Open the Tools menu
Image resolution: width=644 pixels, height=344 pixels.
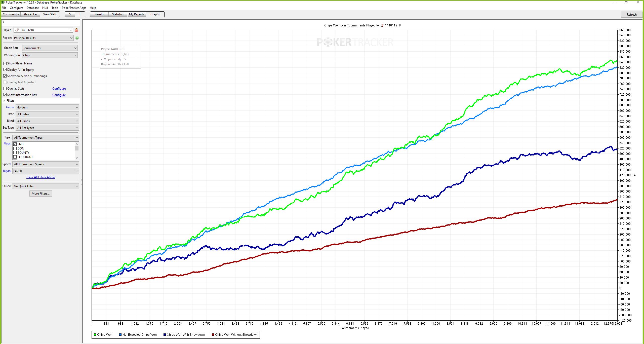click(x=55, y=8)
